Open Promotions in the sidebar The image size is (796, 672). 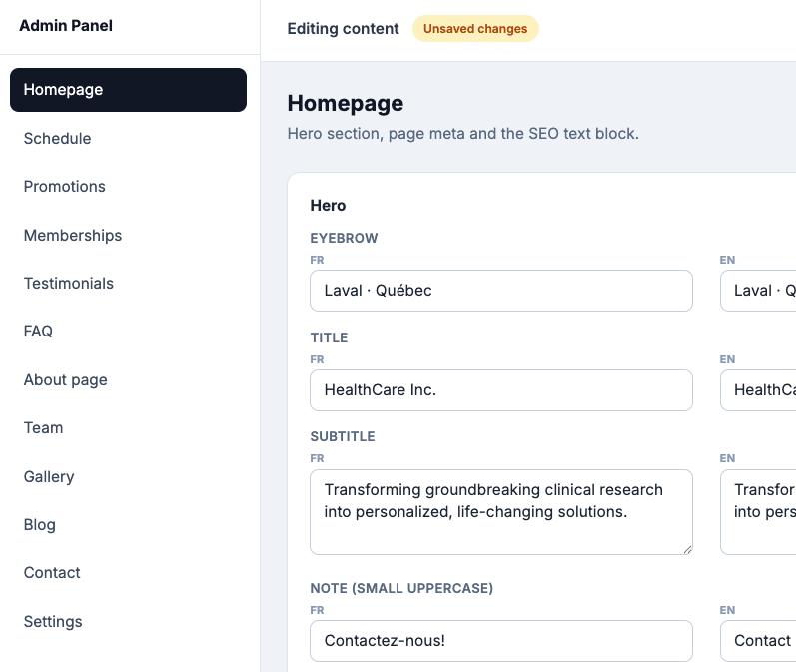point(128,187)
